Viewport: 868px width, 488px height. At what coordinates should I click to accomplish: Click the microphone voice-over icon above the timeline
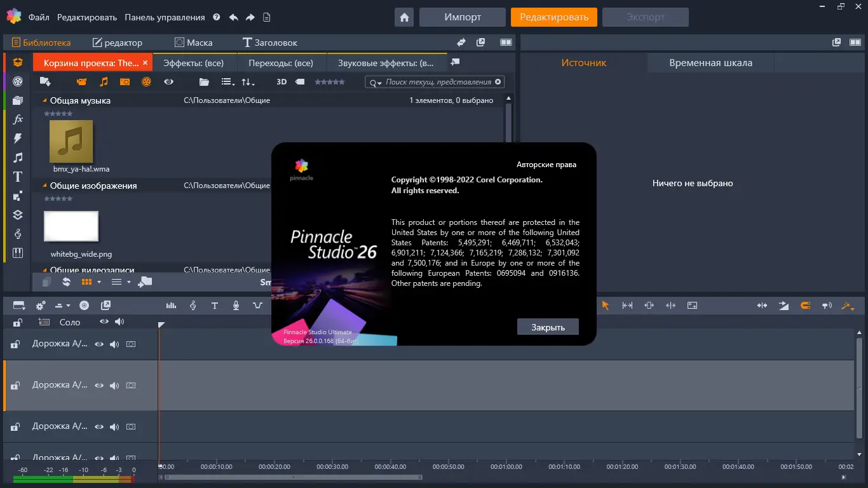pyautogui.click(x=236, y=306)
